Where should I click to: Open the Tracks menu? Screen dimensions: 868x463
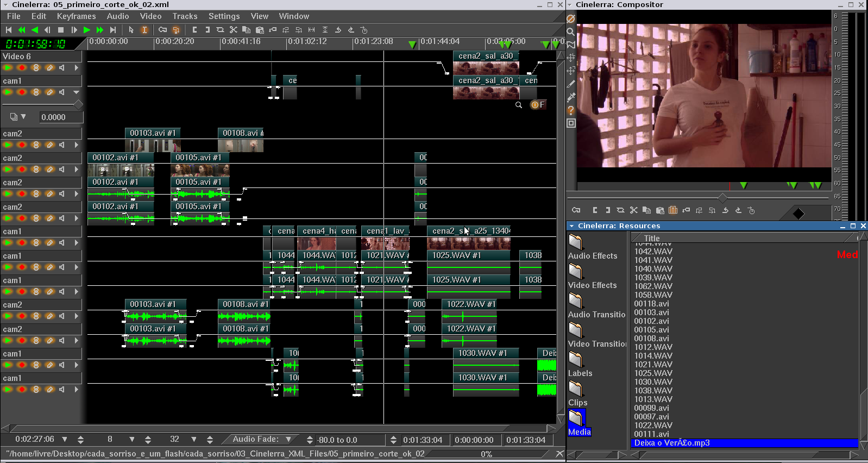pyautogui.click(x=185, y=16)
